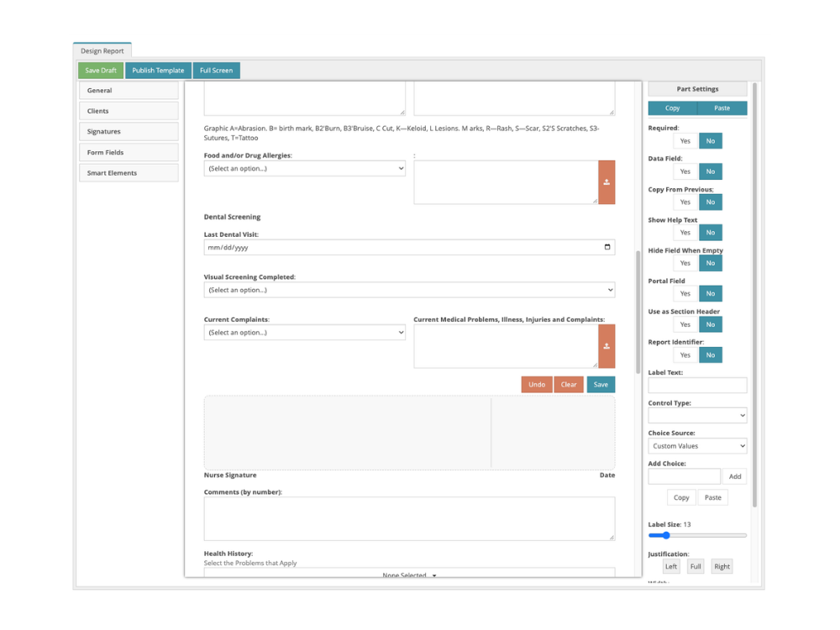Open Current Complaints dropdown
The height and width of the screenshot is (630, 840).
click(x=304, y=332)
